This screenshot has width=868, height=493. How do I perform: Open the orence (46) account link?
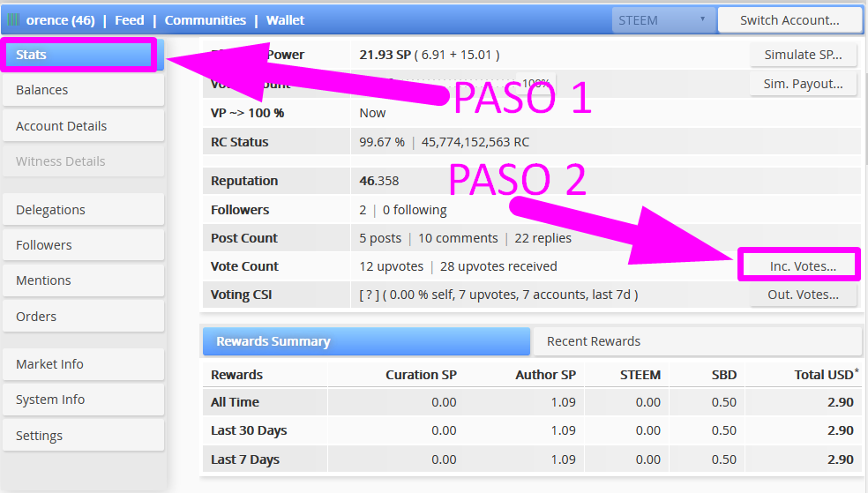click(60, 20)
